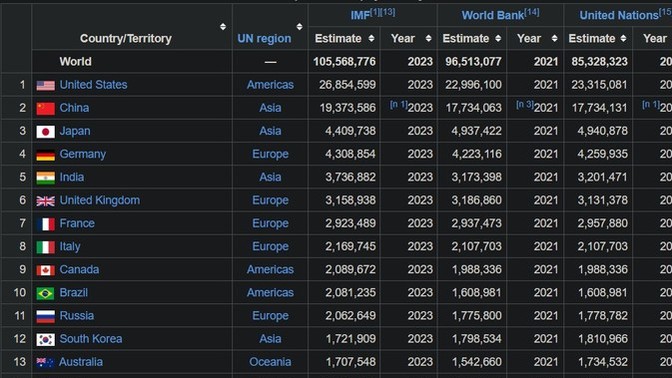Screen dimensions: 672x378
Task: Open Americas region link in Brazil row
Action: 270,293
